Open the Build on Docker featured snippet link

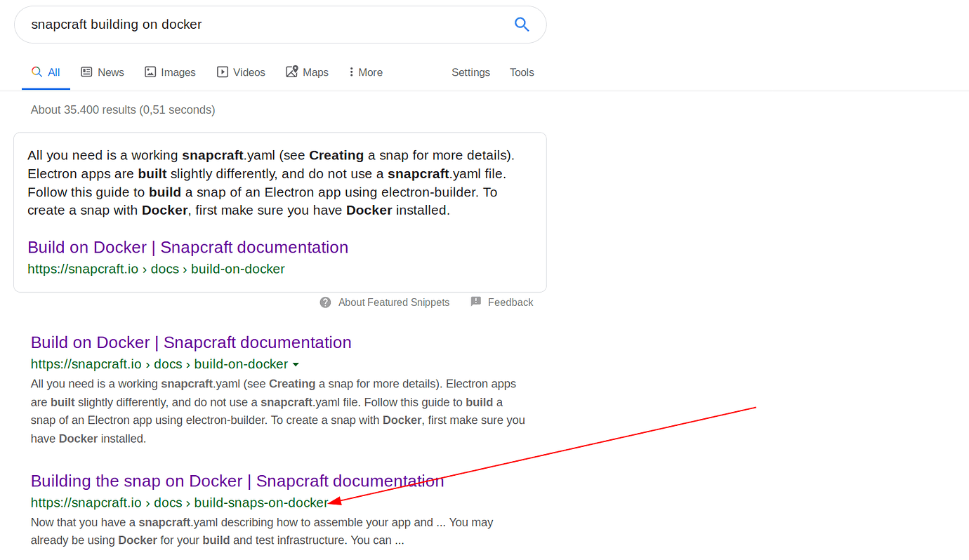(x=187, y=247)
